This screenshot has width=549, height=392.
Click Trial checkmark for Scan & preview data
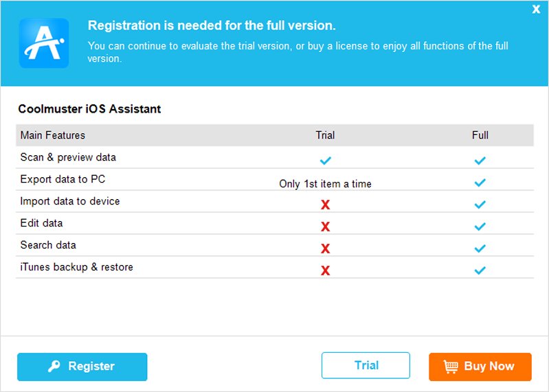pos(326,161)
